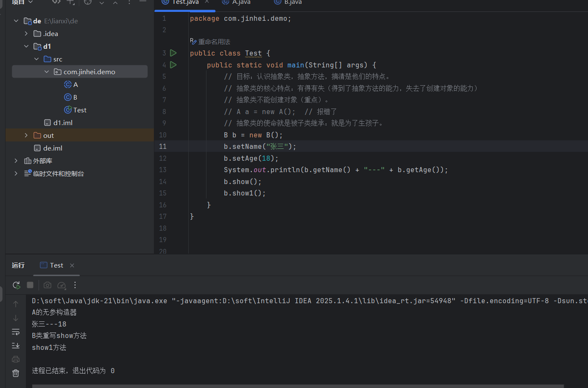Collapse the de project root node
Screen dimensions: 588x388
pos(16,21)
